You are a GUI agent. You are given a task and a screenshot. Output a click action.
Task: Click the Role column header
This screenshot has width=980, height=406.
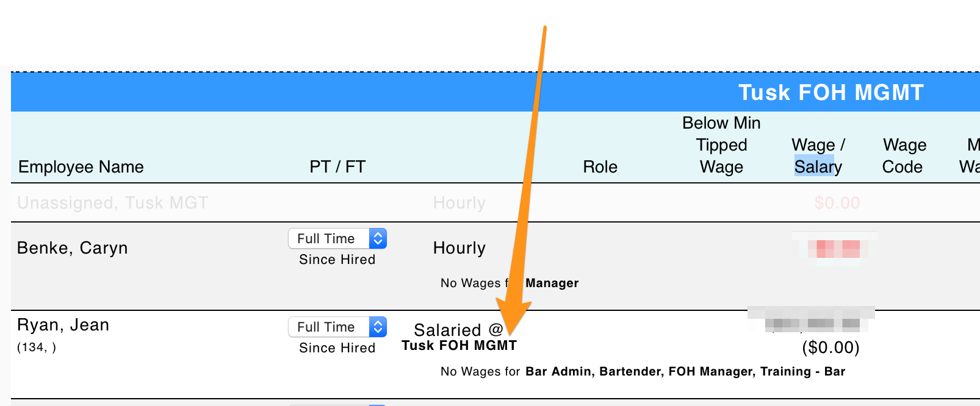[600, 167]
